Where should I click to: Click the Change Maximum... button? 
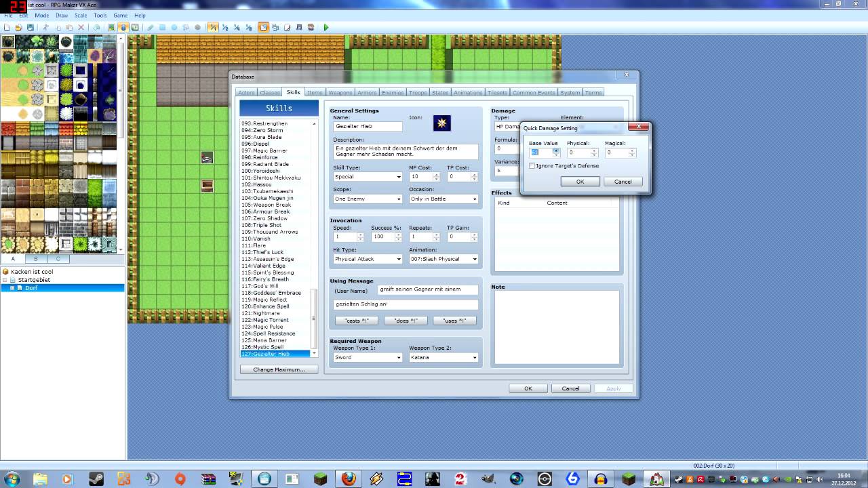click(x=279, y=369)
